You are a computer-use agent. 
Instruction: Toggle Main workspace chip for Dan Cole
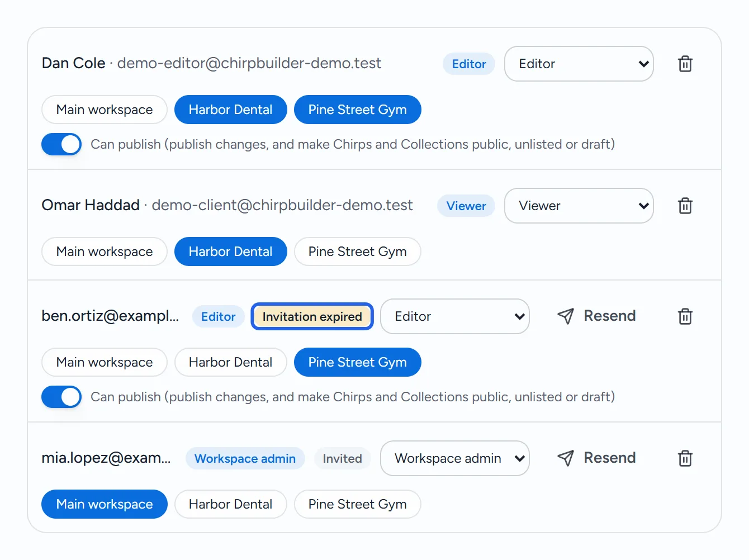pos(105,110)
